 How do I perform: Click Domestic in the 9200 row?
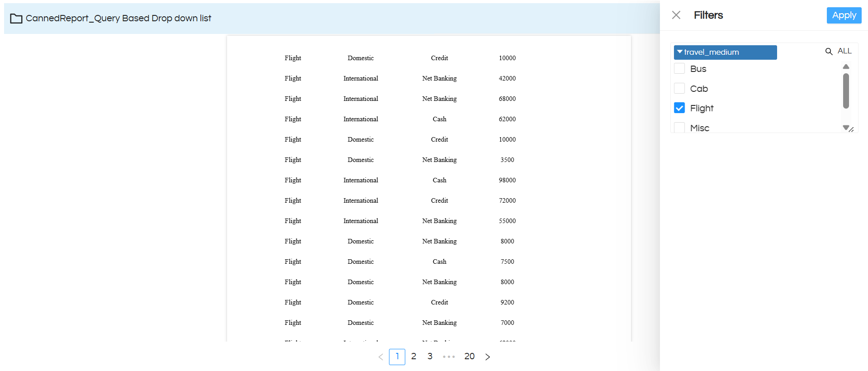coord(360,302)
